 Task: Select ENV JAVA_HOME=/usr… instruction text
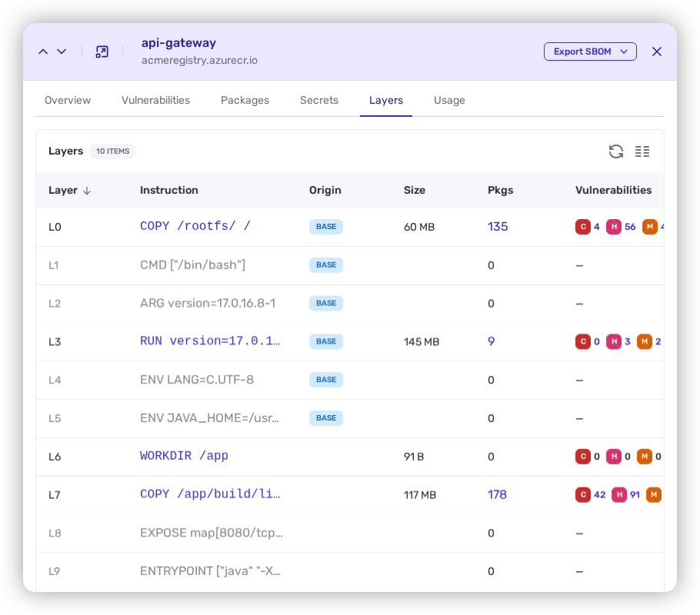209,418
